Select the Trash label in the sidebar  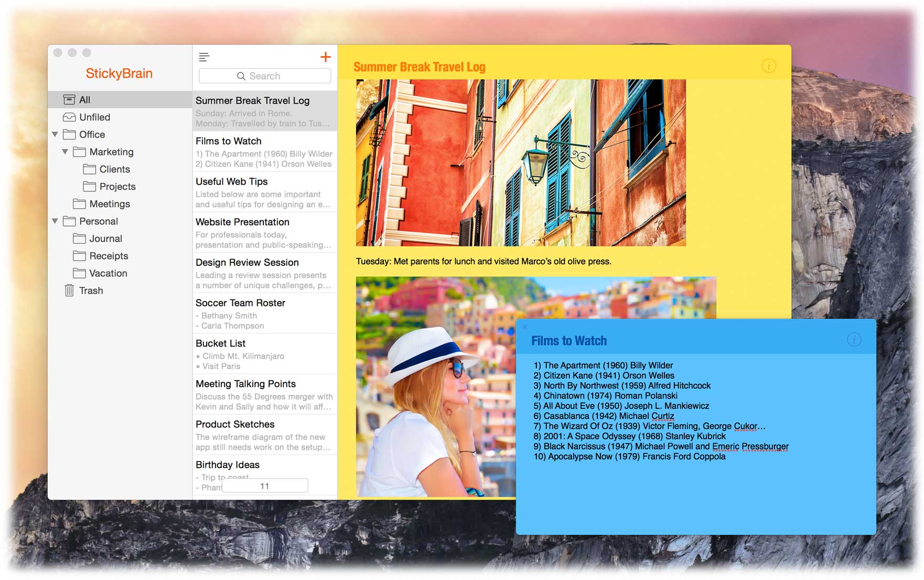(91, 290)
